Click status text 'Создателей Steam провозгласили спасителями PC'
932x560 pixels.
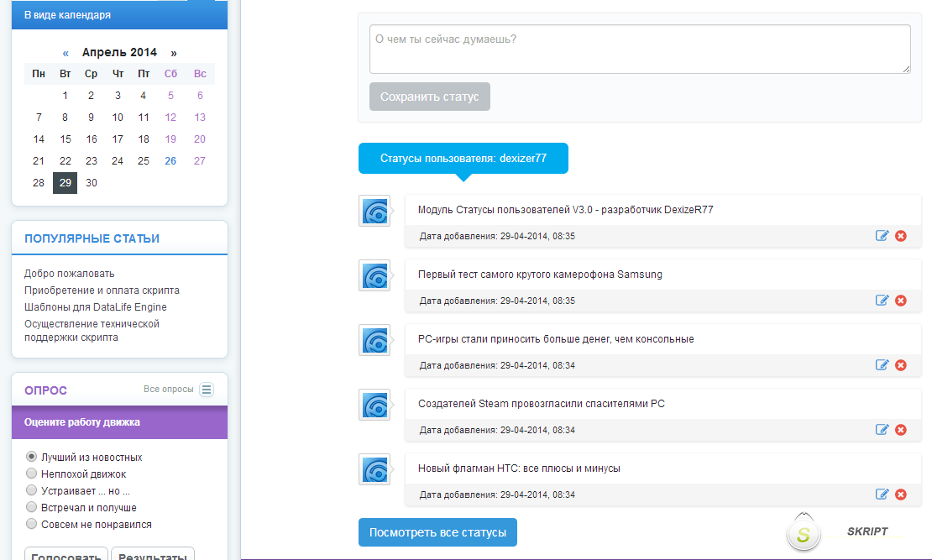click(x=541, y=404)
